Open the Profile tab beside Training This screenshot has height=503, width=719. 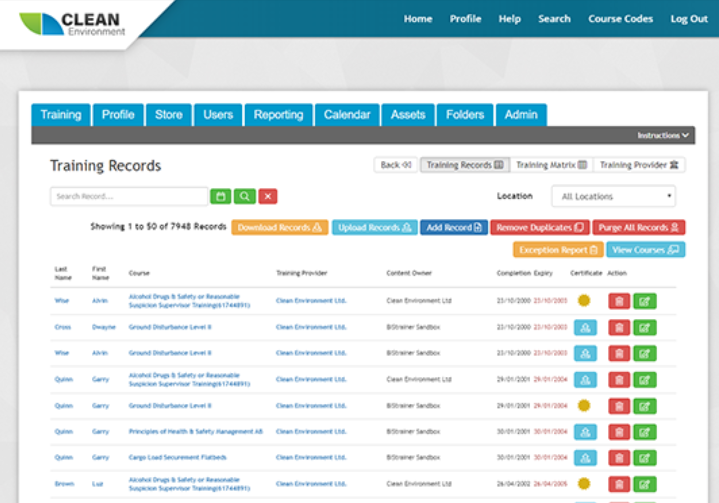pyautogui.click(x=118, y=115)
